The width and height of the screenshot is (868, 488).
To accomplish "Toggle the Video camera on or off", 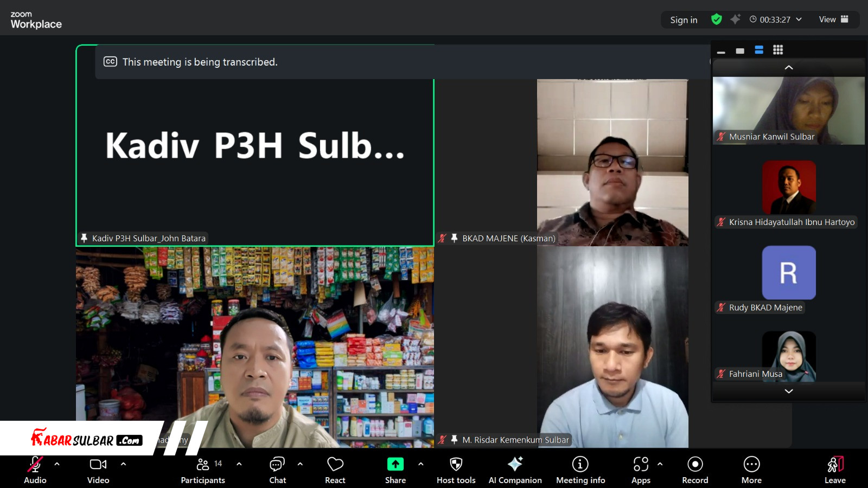I will click(x=98, y=465).
